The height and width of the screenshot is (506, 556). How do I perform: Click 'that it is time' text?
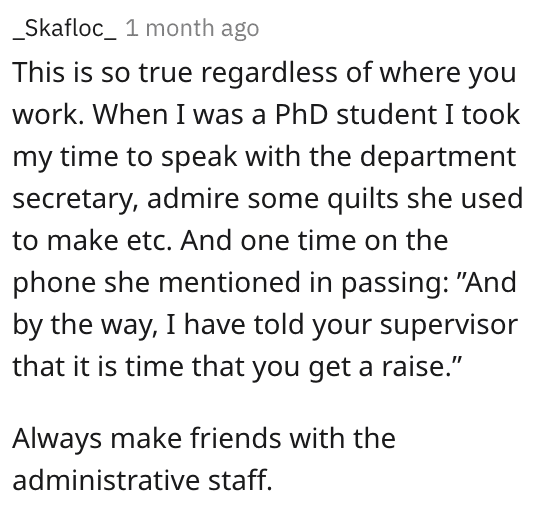(98, 367)
